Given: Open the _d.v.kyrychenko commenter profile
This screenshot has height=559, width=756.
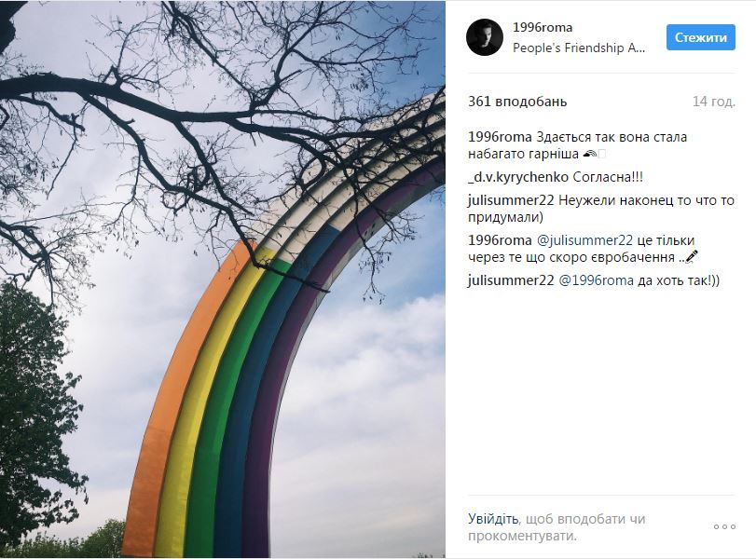Looking at the screenshot, I should (x=518, y=177).
